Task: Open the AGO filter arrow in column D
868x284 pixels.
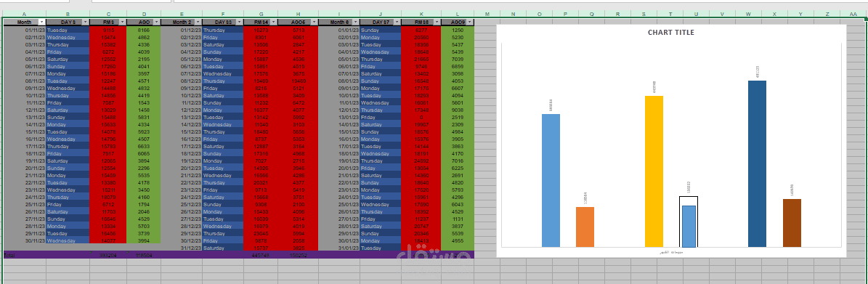Action: tap(156, 22)
